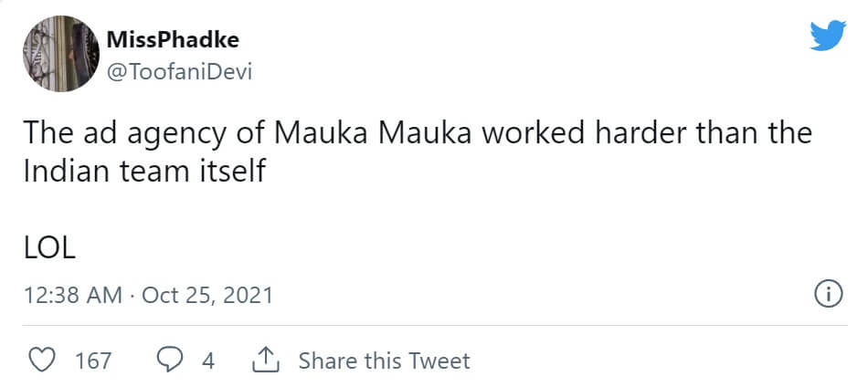The height and width of the screenshot is (387, 868).
Task: Click the 167 likes count
Action: [92, 361]
